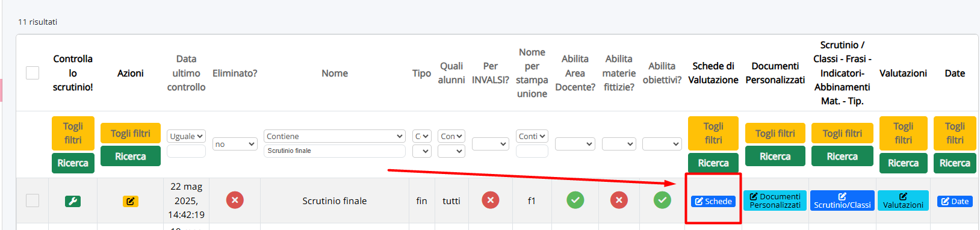Tick the select-all checkbox in table header

pyautogui.click(x=33, y=73)
